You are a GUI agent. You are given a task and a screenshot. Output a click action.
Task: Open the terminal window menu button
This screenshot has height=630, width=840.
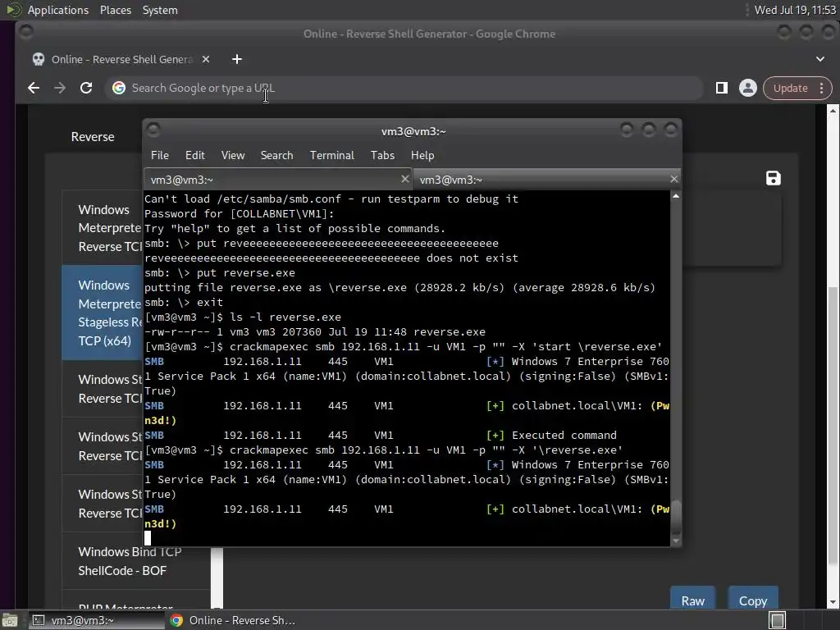pos(153,130)
